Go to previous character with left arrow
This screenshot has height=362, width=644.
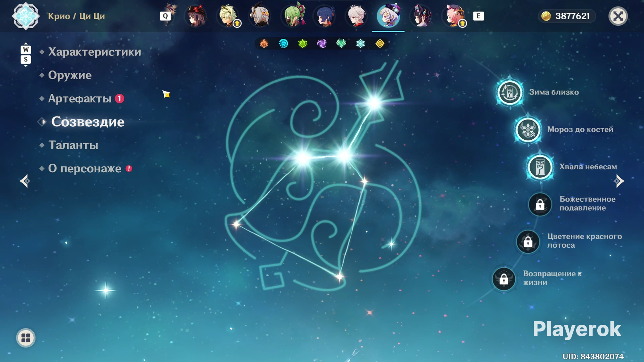click(25, 181)
